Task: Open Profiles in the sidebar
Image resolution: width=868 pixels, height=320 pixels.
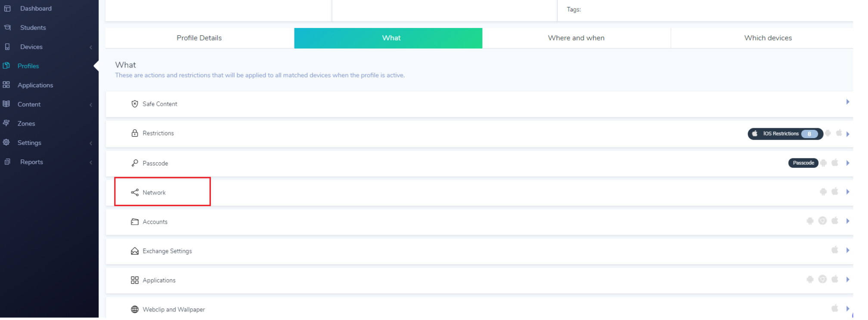Action: tap(28, 66)
